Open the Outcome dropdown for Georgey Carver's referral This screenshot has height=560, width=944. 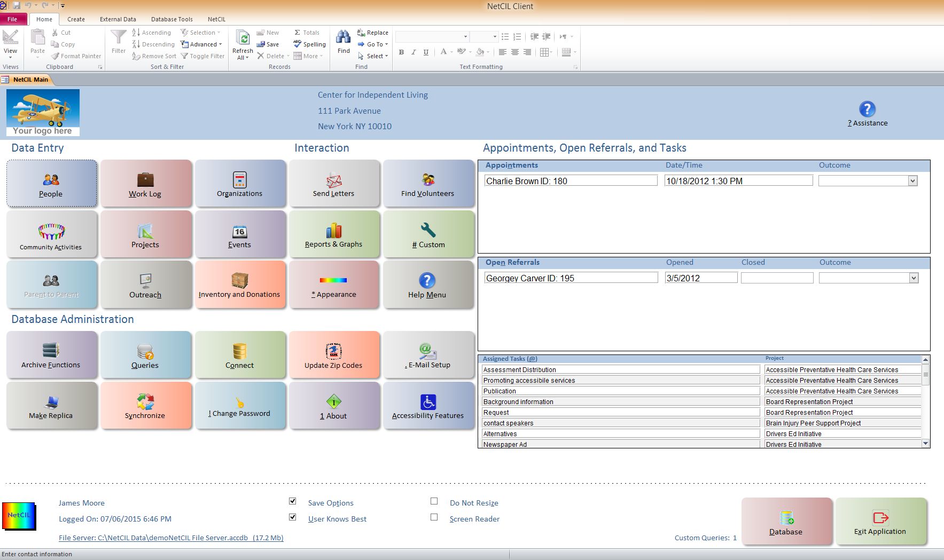click(913, 278)
